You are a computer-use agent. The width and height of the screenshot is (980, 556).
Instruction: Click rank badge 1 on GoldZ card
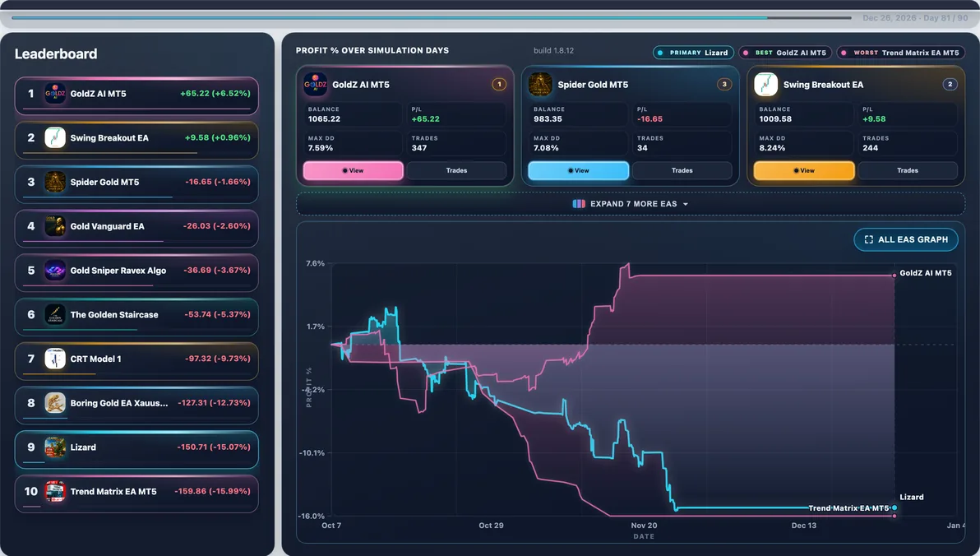coord(499,85)
